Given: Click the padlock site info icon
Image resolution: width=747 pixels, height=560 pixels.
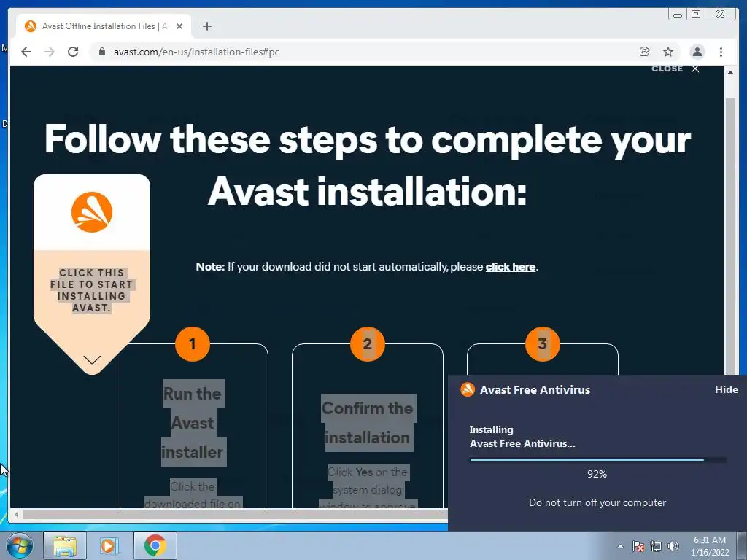Looking at the screenshot, I should click(101, 52).
